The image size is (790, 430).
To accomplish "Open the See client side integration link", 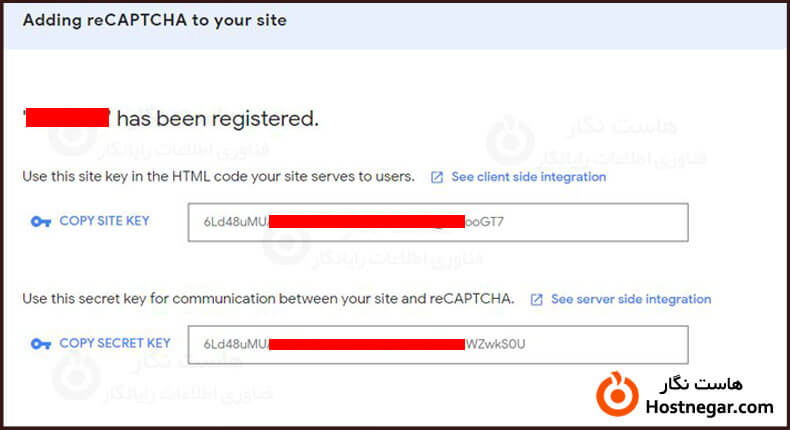I will 528,177.
